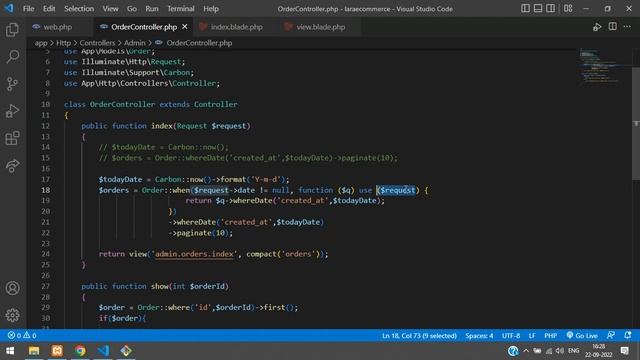Image resolution: width=640 pixels, height=360 pixels.
Task: Open Run and Debug view
Action: [12, 111]
